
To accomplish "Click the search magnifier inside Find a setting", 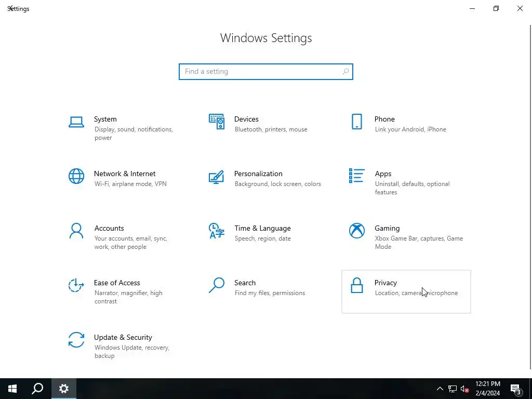I will click(x=345, y=72).
